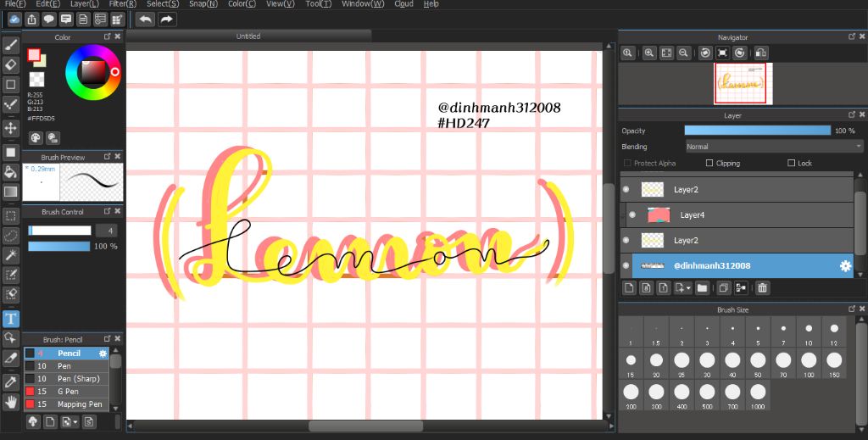Open the Window menu
The image size is (868, 440).
click(x=363, y=4)
